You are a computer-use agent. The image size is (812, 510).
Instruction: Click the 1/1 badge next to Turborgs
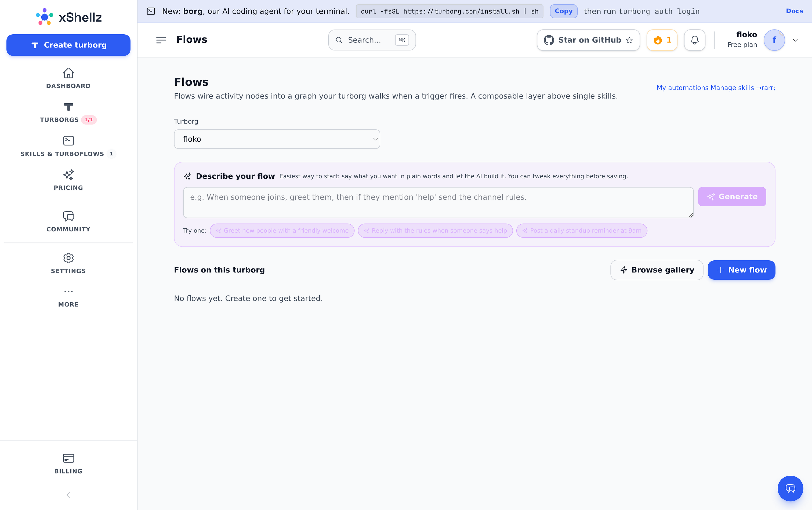coord(89,120)
